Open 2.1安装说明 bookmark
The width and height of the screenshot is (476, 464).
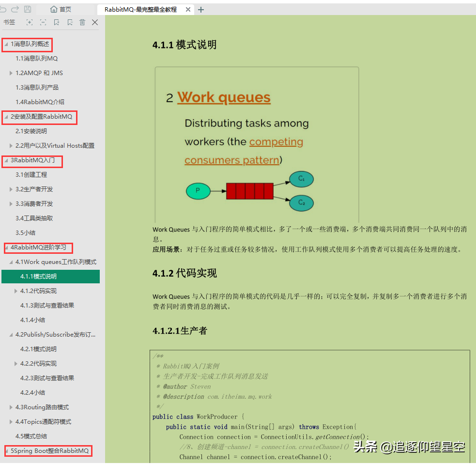click(x=31, y=131)
